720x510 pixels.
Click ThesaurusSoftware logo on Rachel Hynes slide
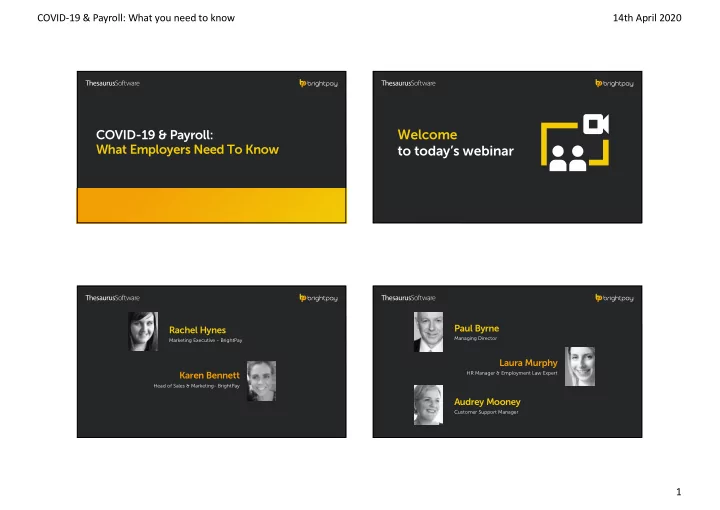coord(112,298)
